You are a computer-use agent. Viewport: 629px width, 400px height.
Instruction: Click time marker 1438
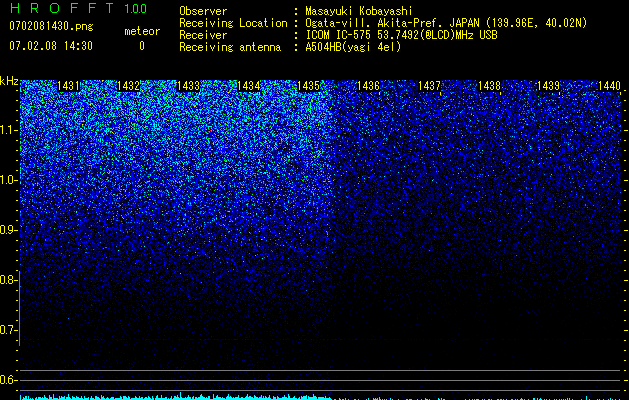tap(489, 86)
